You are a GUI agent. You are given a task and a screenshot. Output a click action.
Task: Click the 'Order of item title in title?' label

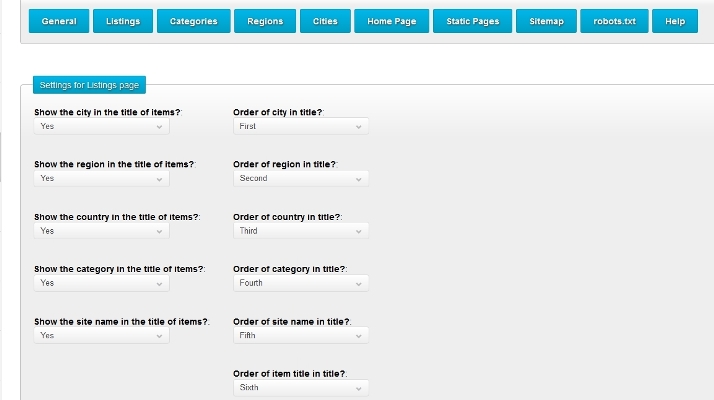(x=289, y=374)
